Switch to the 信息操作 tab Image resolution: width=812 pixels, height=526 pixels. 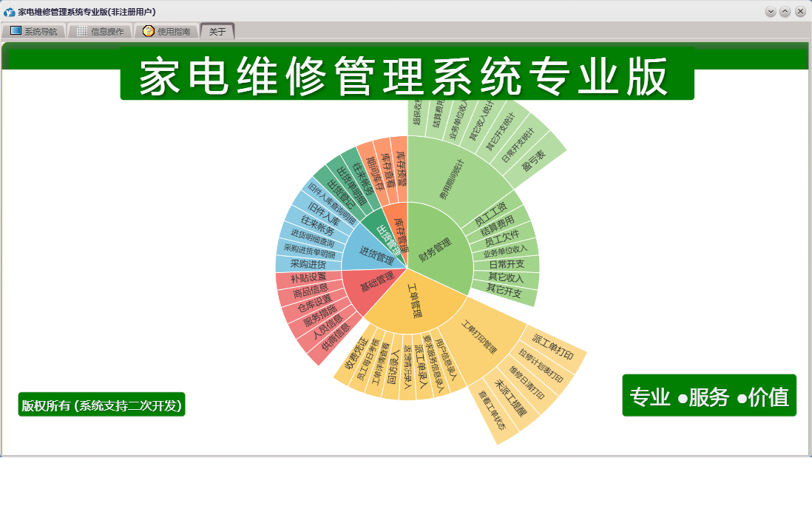click(x=101, y=31)
